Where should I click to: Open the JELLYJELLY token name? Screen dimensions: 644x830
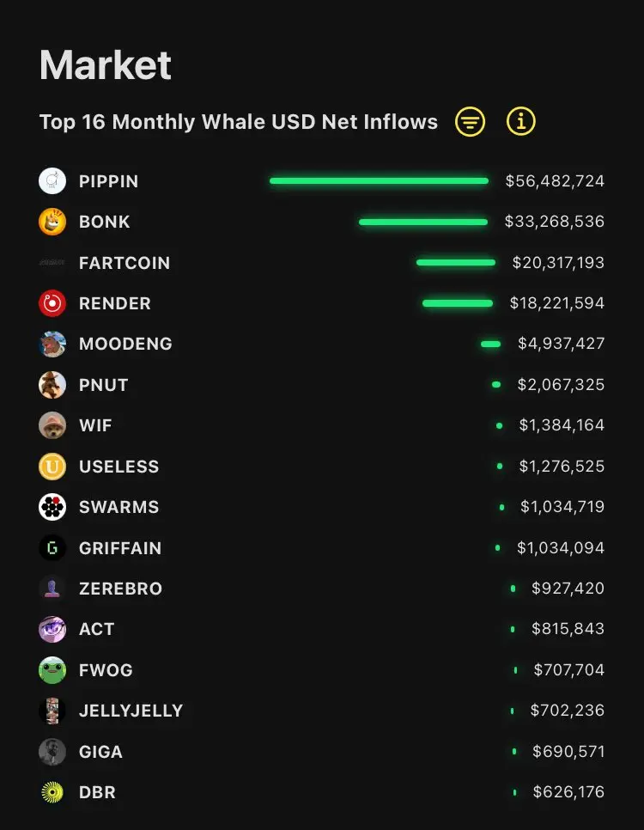pos(131,711)
